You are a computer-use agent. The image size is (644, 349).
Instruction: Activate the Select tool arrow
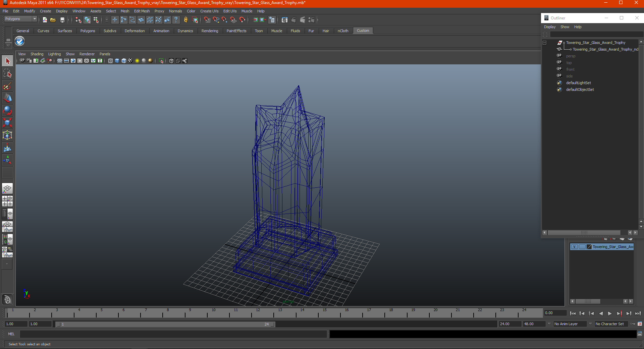7,61
